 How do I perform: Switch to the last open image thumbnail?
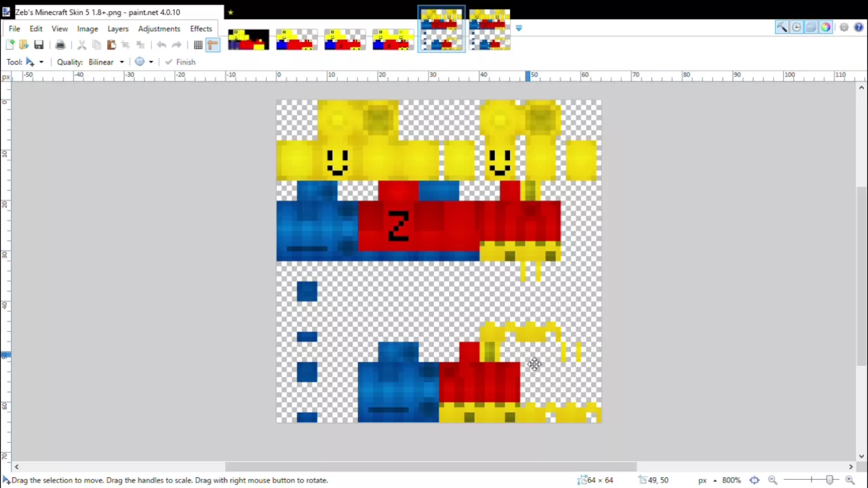[490, 29]
